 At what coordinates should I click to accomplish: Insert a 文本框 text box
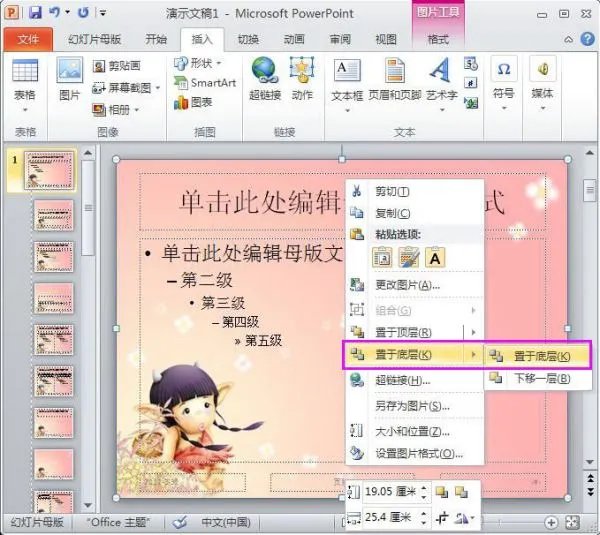[x=347, y=78]
